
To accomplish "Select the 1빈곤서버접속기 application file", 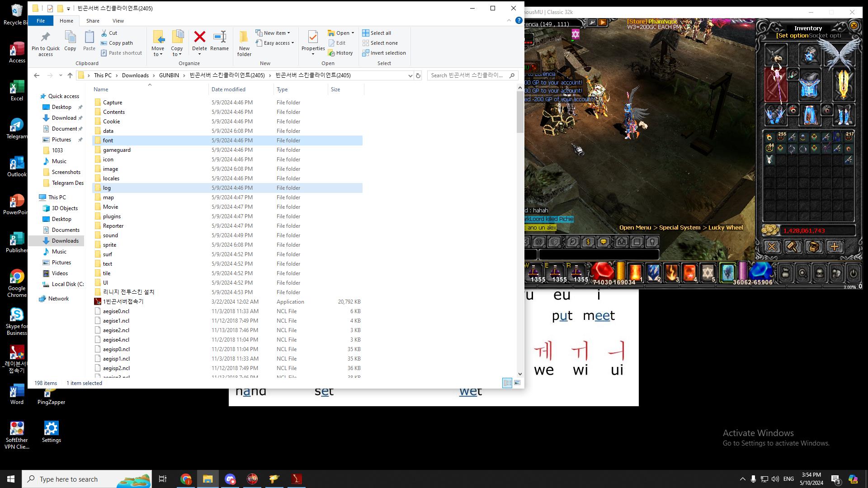I will coord(227,302).
